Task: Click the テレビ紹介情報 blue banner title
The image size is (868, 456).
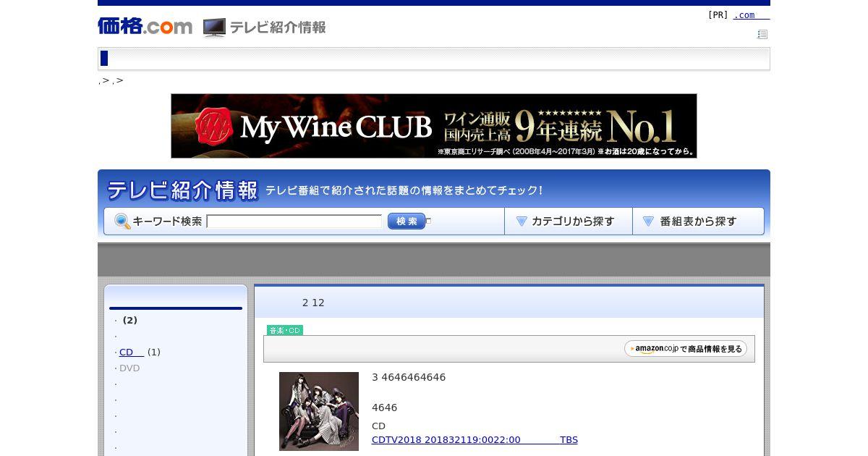Action: point(182,190)
